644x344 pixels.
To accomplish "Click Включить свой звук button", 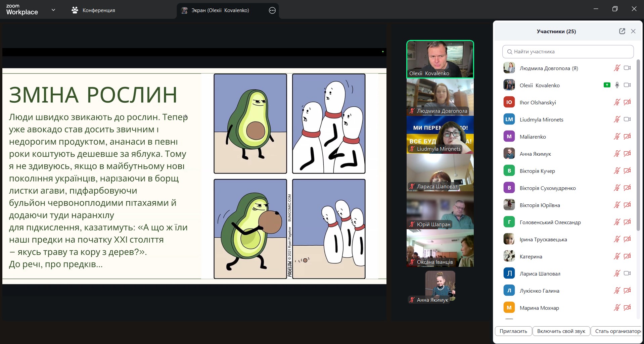I will tap(561, 331).
